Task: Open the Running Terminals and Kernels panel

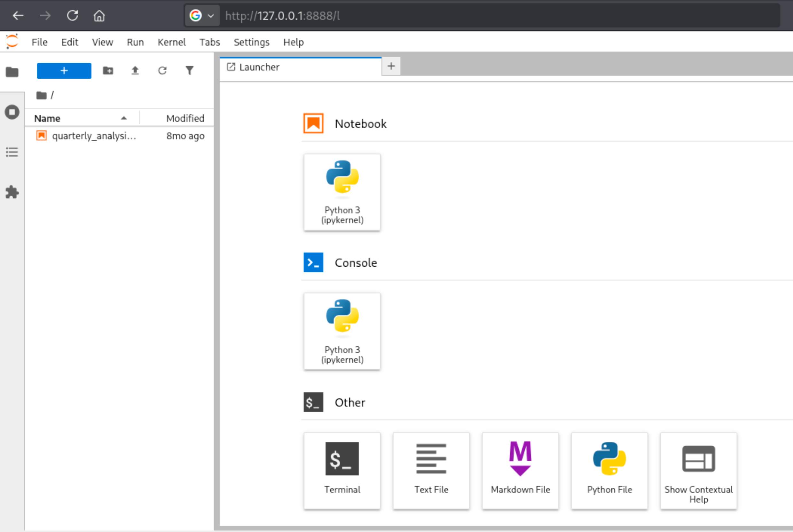Action: pyautogui.click(x=12, y=112)
